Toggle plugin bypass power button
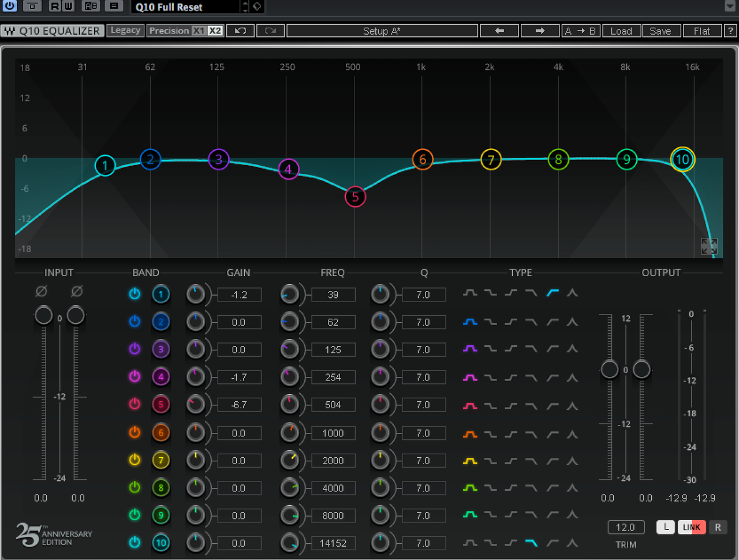739x560 pixels. (10, 6)
